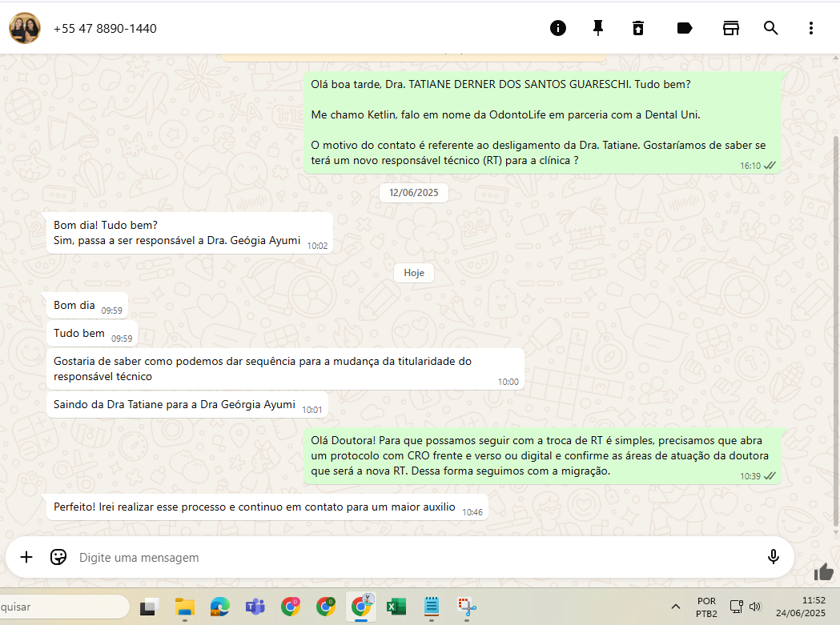This screenshot has height=625, width=840.
Task: Record a voice message with the microphone
Action: (x=773, y=557)
